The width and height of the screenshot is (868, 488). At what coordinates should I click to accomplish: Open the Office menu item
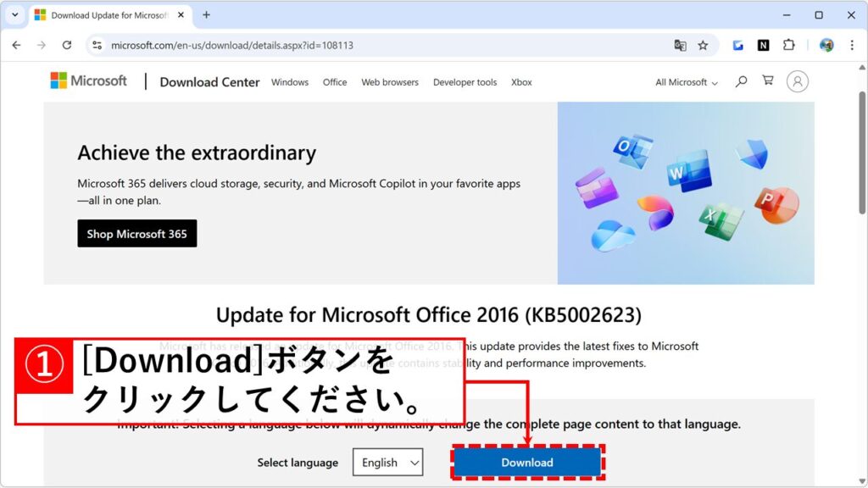[335, 82]
